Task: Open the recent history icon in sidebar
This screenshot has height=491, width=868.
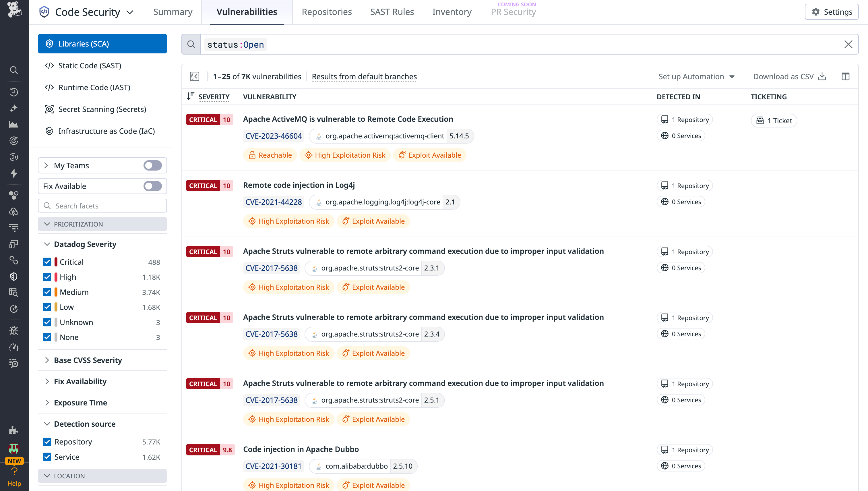Action: pos(14,92)
